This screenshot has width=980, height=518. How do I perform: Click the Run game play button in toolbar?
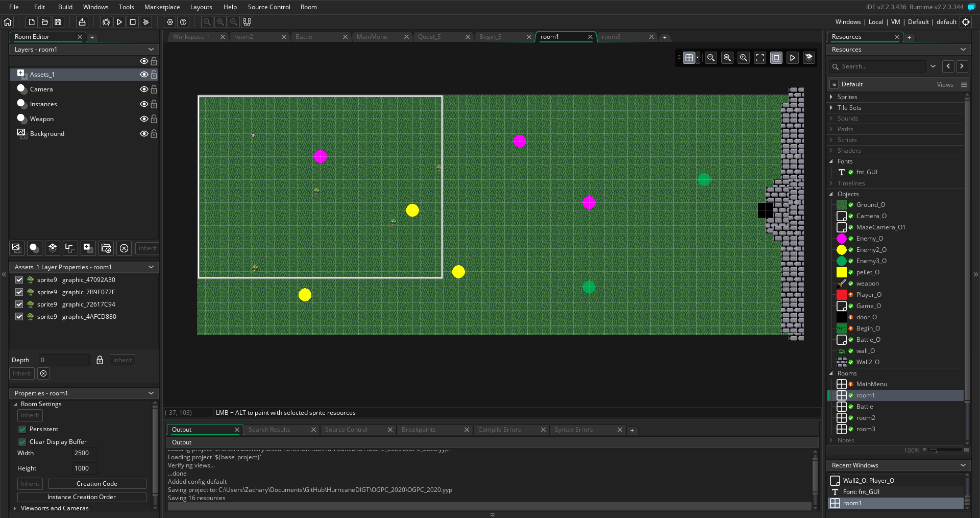(119, 22)
